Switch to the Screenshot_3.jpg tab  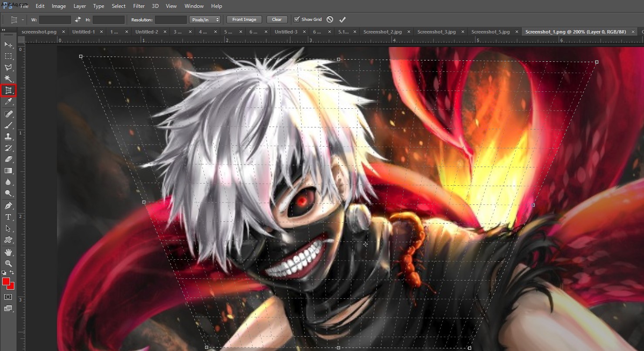pyautogui.click(x=436, y=32)
